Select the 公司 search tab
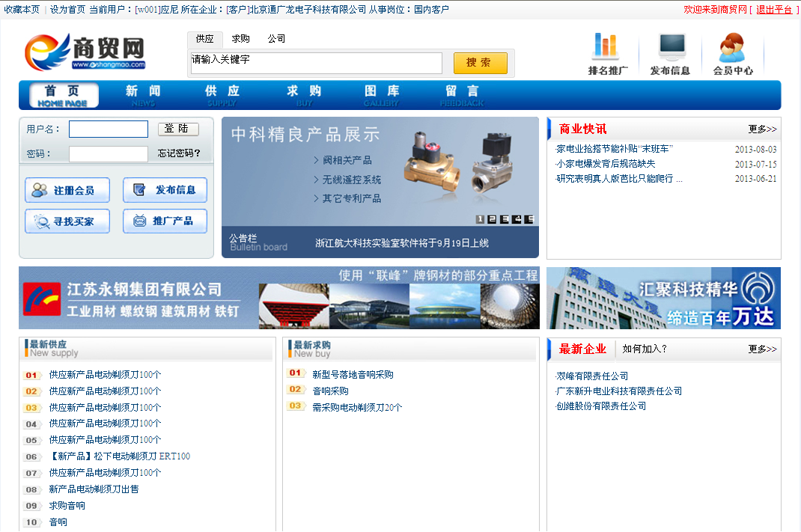Image resolution: width=801 pixels, height=532 pixels. pyautogui.click(x=276, y=39)
